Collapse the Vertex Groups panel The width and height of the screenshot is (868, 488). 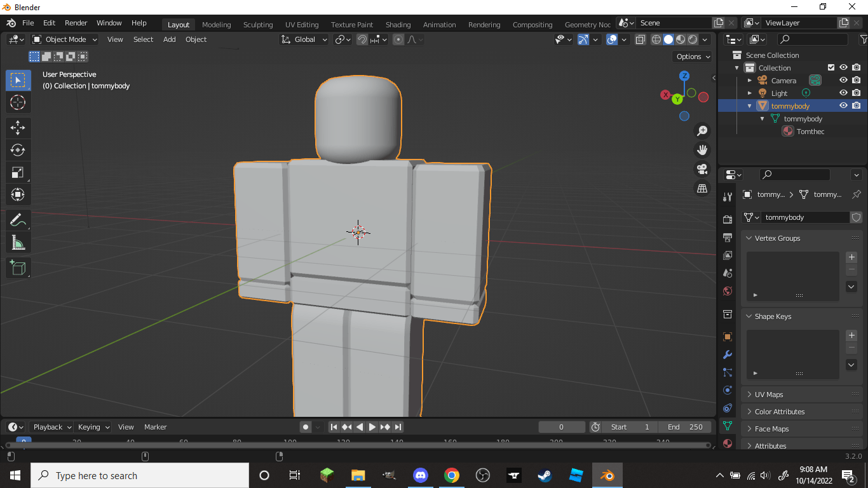coord(777,238)
